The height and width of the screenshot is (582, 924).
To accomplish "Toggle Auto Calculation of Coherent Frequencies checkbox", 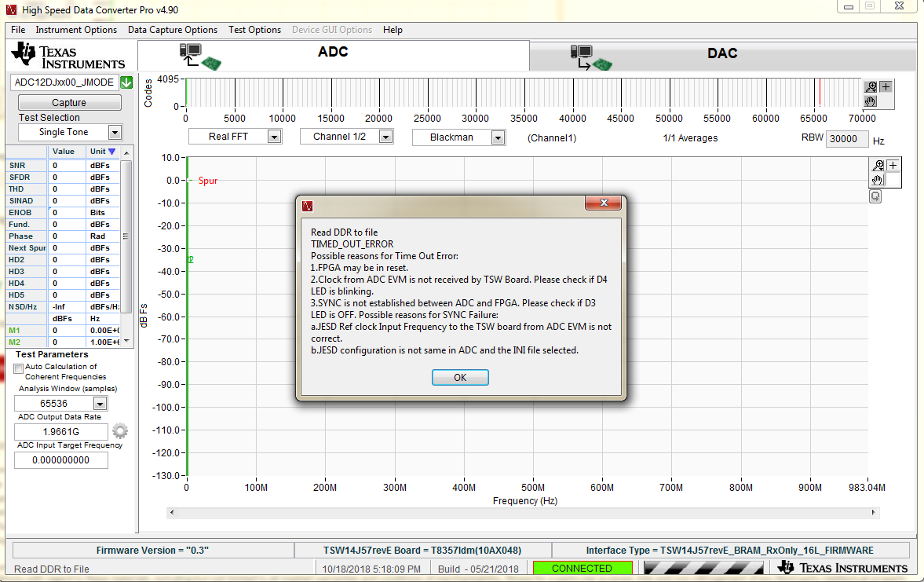I will pyautogui.click(x=18, y=368).
